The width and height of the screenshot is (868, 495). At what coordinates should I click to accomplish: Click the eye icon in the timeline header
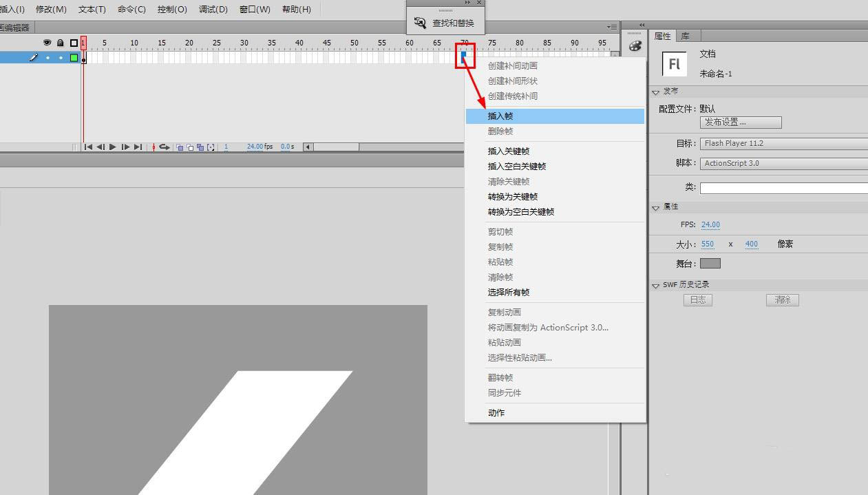[x=47, y=43]
